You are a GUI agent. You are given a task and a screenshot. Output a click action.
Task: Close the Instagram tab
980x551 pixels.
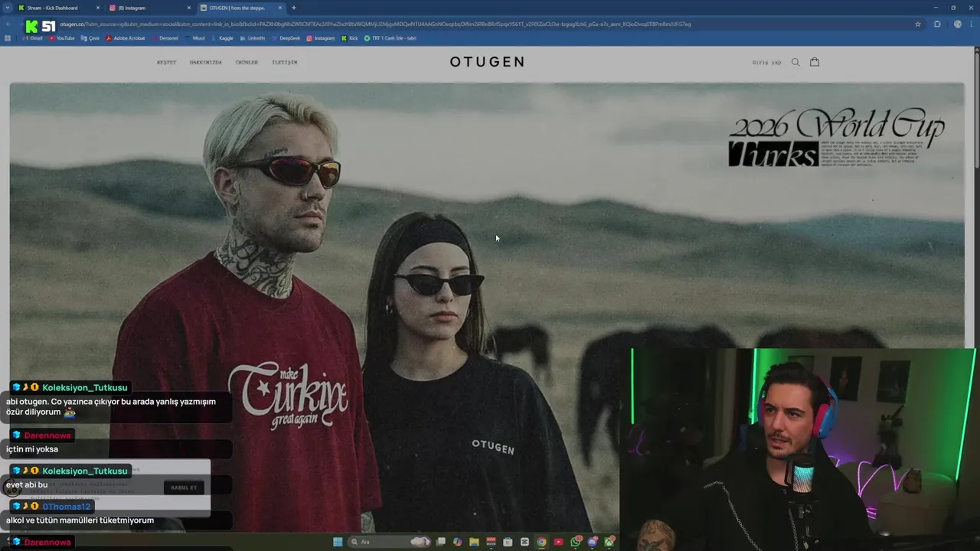pyautogui.click(x=189, y=8)
